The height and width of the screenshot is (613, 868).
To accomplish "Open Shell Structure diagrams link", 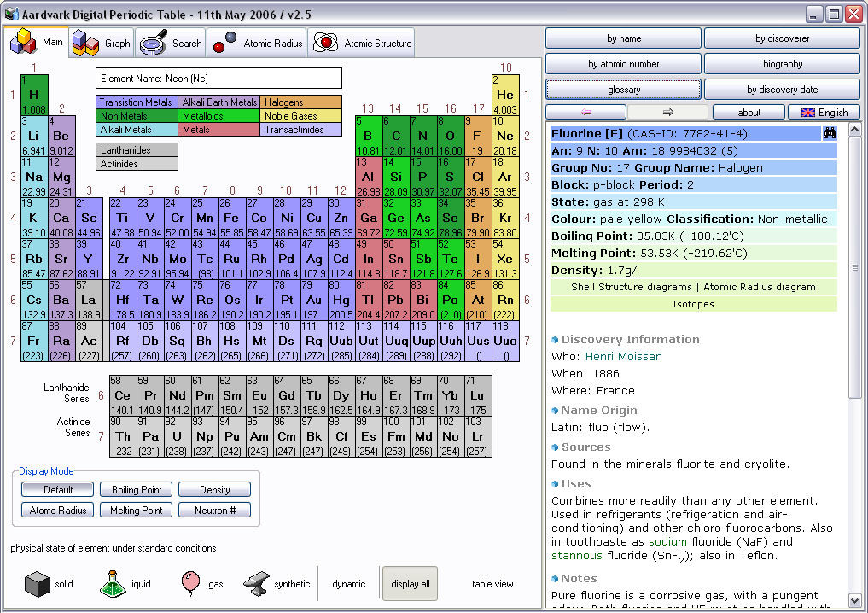I will pos(631,287).
